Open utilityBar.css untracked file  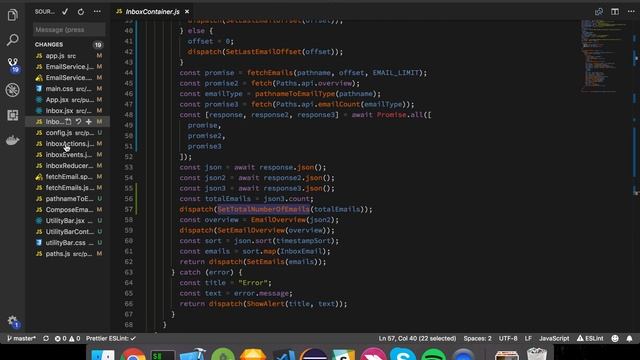click(x=68, y=243)
